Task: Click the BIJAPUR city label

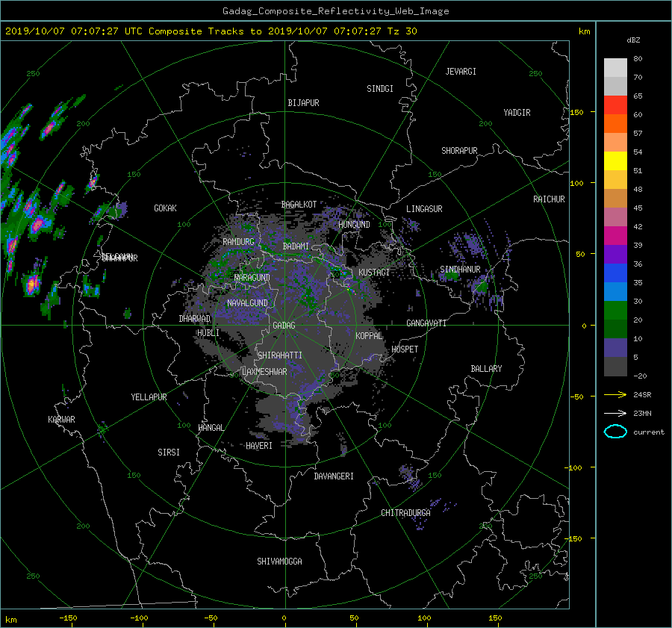Action: coord(303,103)
